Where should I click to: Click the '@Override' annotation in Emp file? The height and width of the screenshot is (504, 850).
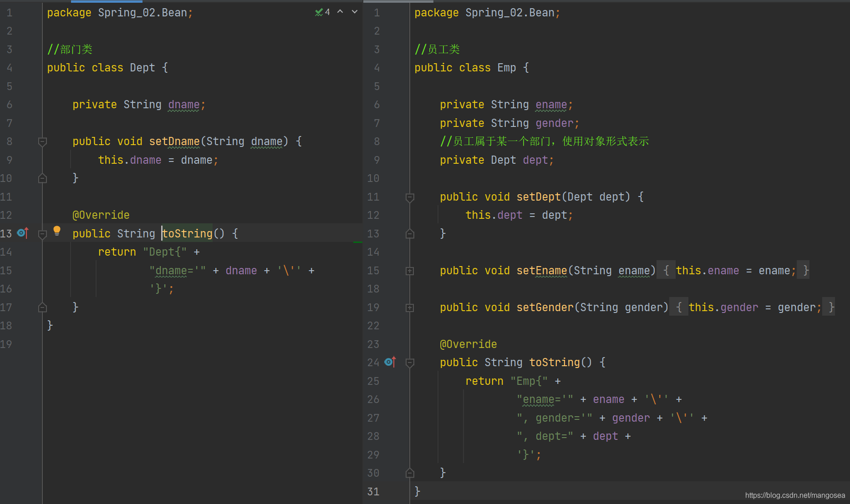click(468, 344)
